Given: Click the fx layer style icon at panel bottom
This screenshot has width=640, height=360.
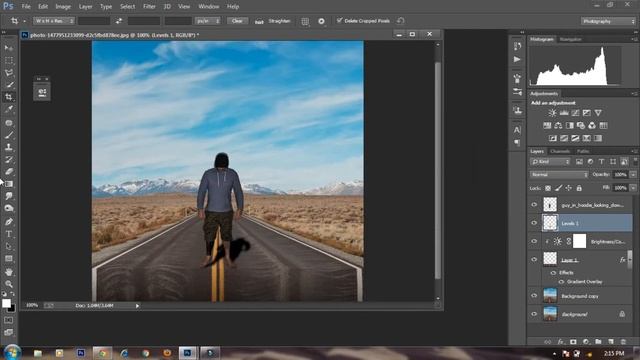Looking at the screenshot, I should 560,341.
